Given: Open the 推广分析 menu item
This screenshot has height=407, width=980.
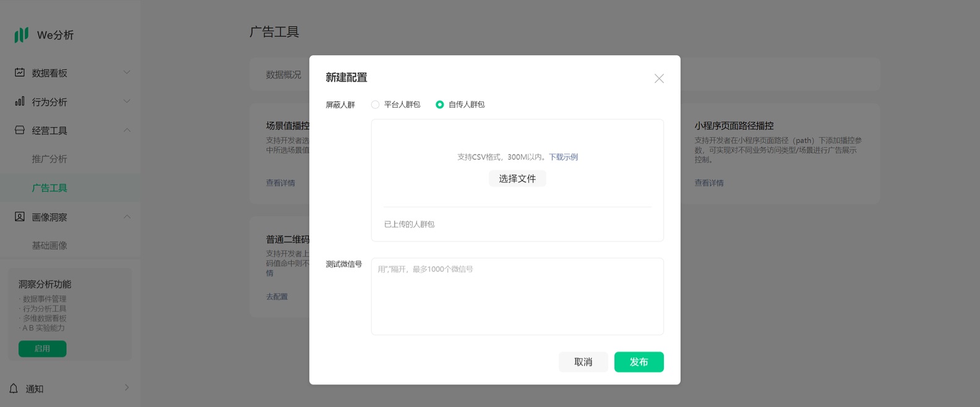Looking at the screenshot, I should tap(49, 159).
